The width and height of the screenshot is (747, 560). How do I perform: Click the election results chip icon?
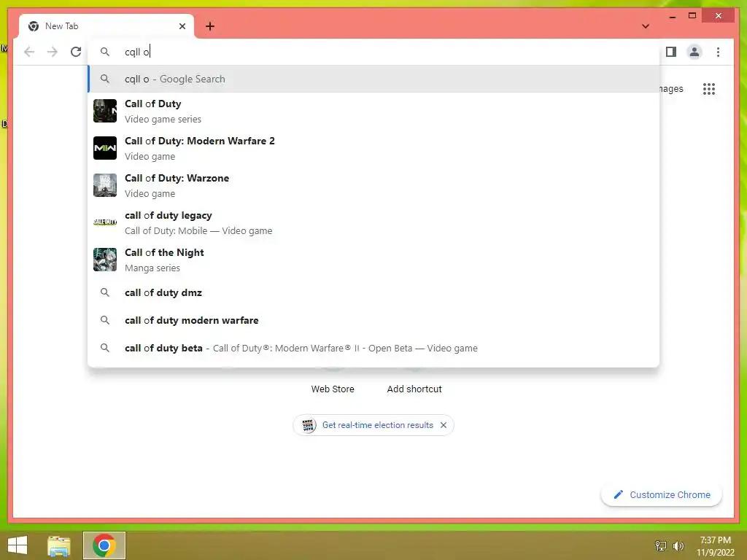[308, 425]
